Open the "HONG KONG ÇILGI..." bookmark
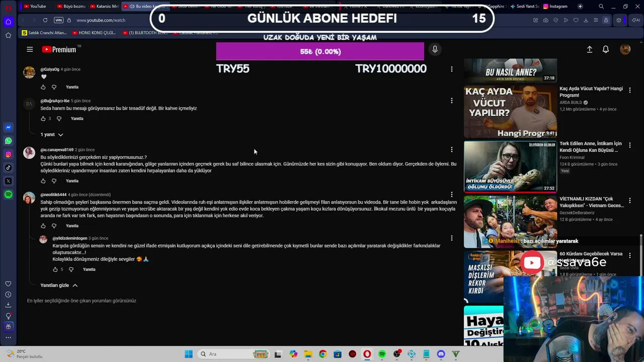This screenshot has height=362, width=644. 94,33
